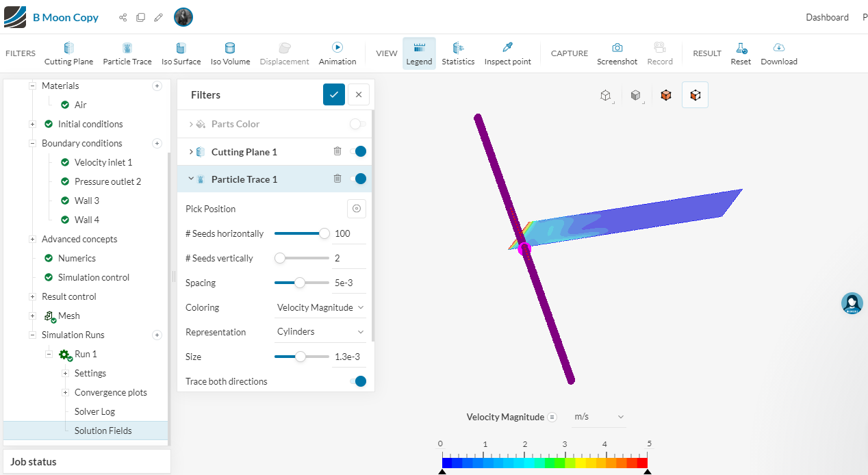
Task: Select the gray shaded cube view mode
Action: tap(636, 95)
